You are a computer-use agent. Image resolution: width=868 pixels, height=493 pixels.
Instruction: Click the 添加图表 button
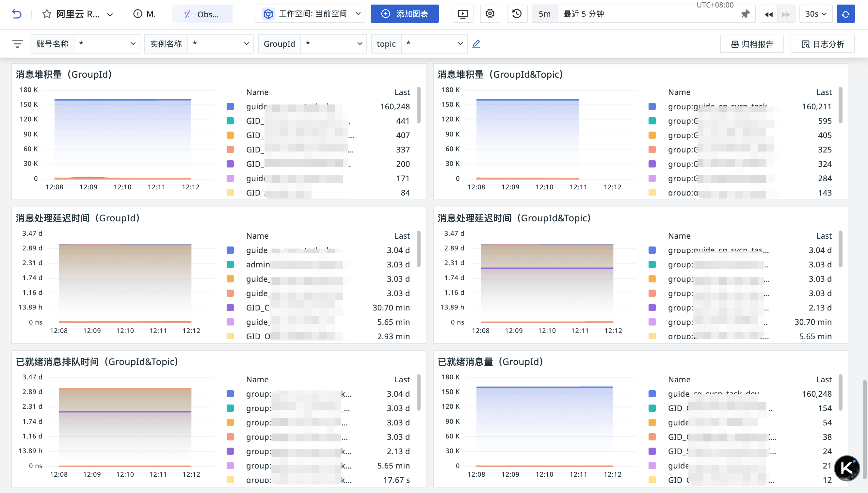point(404,14)
